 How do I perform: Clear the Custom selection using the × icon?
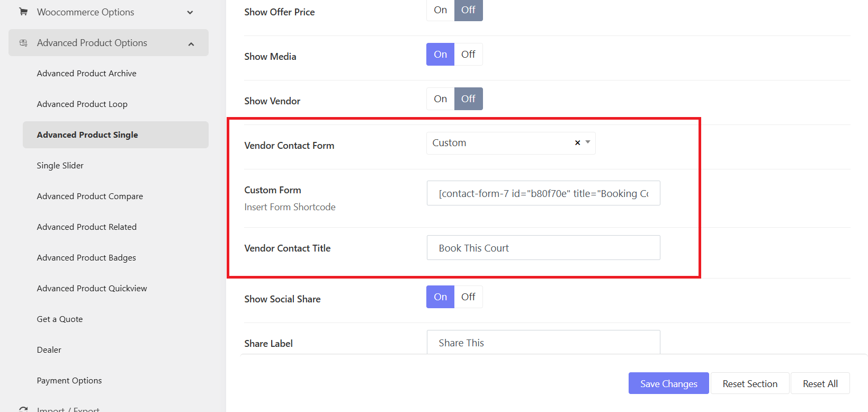(x=577, y=142)
